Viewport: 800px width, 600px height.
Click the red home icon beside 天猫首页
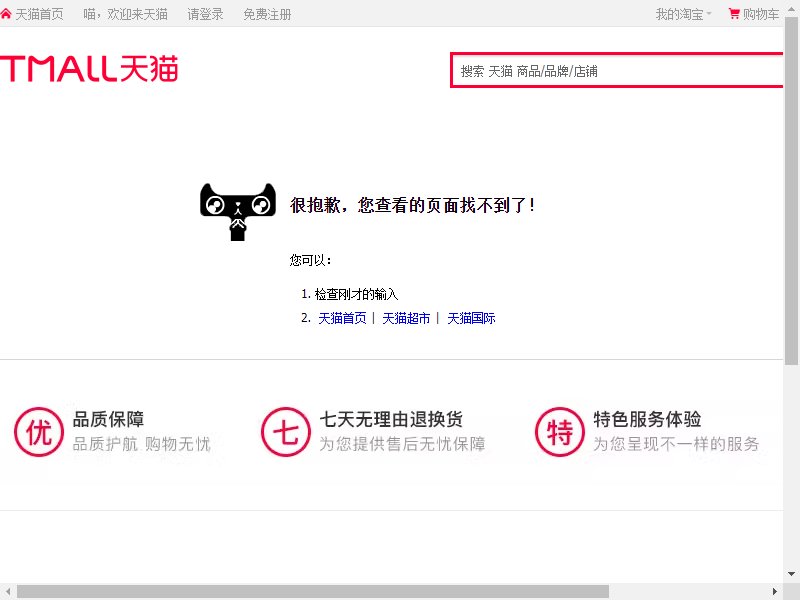click(x=6, y=14)
